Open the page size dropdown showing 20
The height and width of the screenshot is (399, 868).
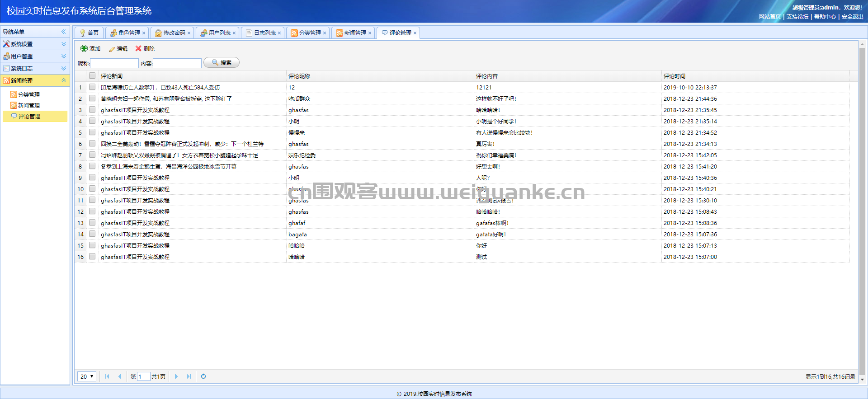point(87,376)
